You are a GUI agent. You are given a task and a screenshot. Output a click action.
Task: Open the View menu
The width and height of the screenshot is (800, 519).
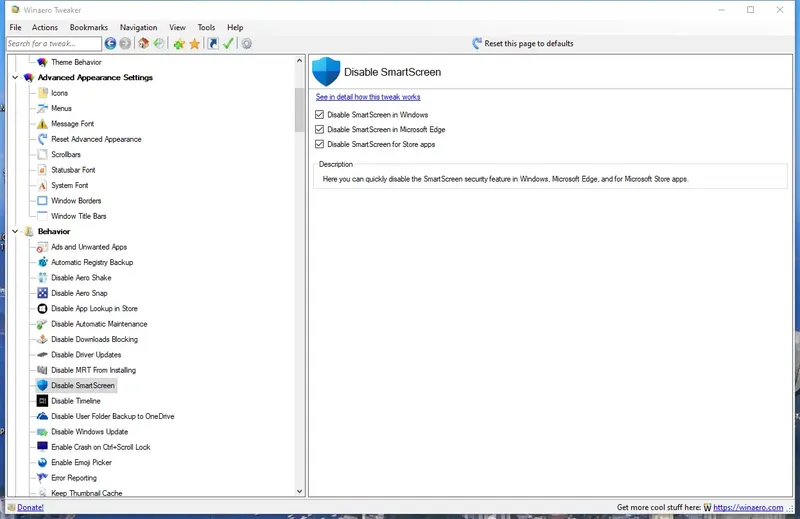click(178, 27)
